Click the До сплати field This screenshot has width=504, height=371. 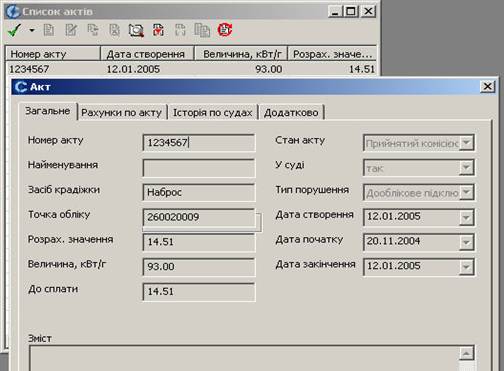(199, 292)
